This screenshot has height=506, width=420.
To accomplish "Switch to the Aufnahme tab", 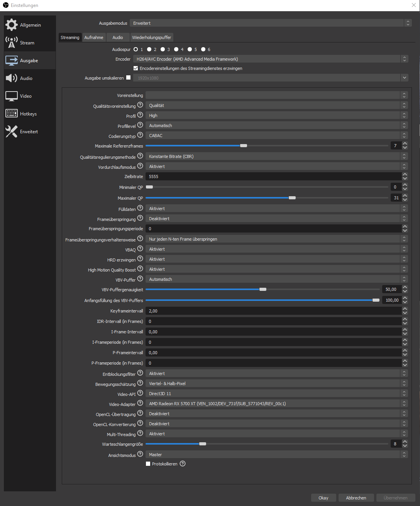I will [x=94, y=37].
